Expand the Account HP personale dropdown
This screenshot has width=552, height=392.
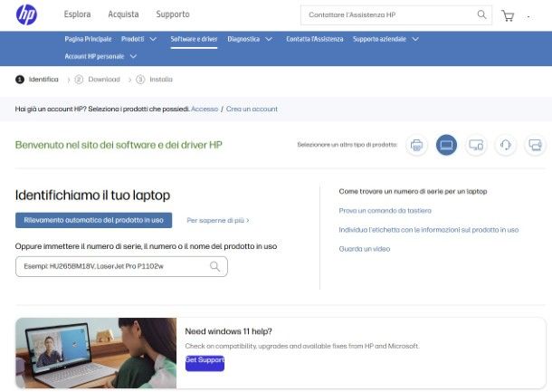click(x=100, y=56)
